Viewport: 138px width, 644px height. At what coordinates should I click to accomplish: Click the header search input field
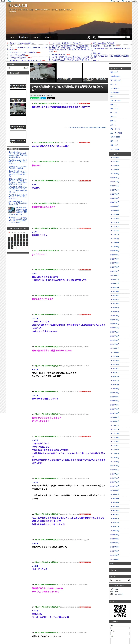110,37
